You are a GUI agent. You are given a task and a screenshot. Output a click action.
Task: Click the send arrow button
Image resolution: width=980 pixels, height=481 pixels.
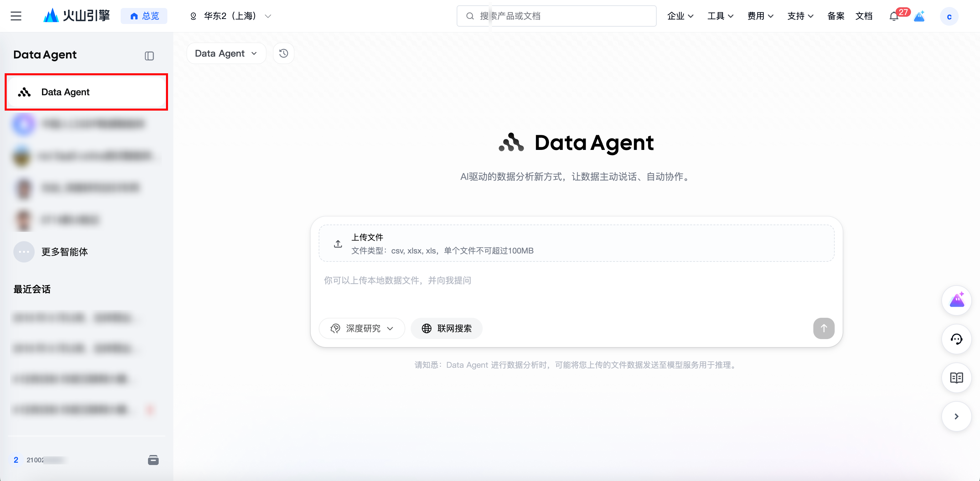(x=824, y=328)
